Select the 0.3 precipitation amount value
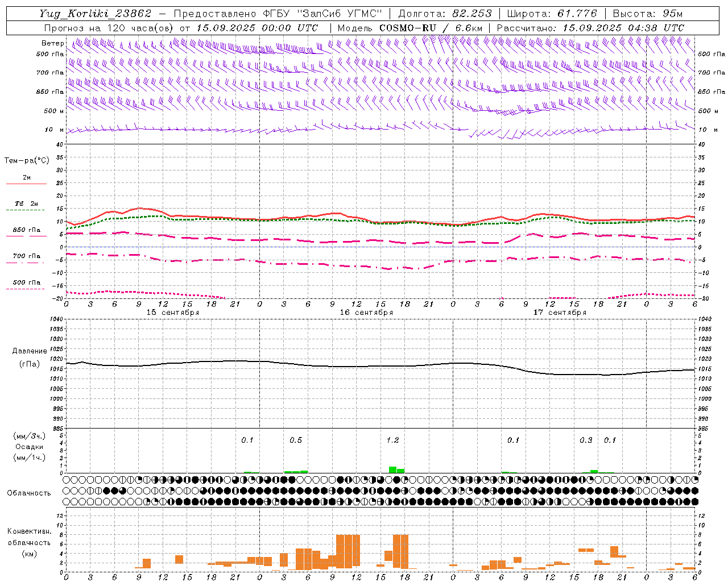728x582 pixels. pyautogui.click(x=586, y=440)
